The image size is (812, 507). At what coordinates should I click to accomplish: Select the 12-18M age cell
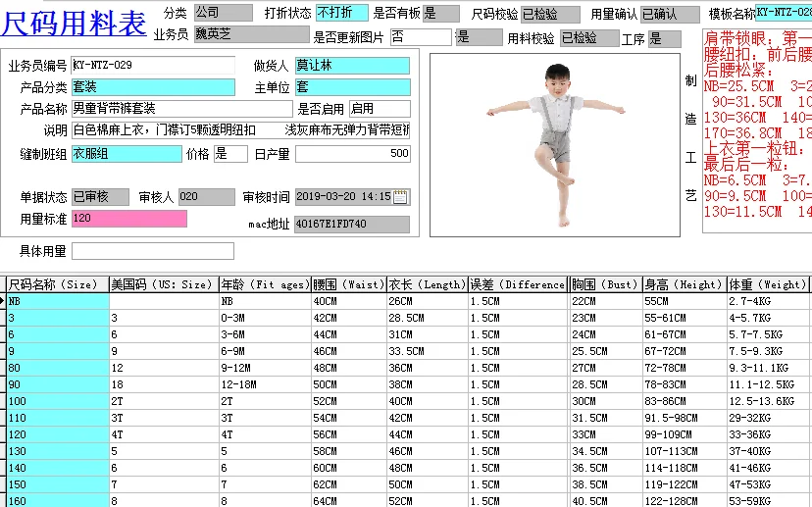(x=265, y=384)
